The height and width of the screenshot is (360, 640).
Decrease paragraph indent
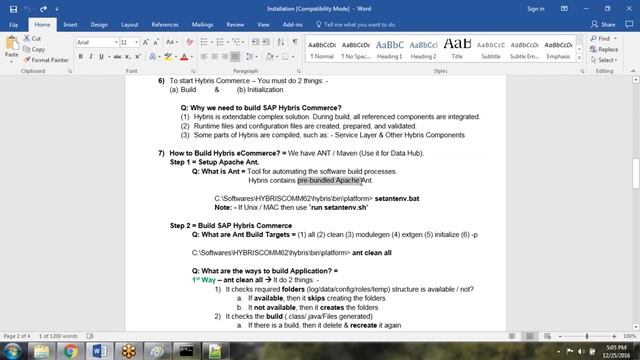(x=256, y=42)
